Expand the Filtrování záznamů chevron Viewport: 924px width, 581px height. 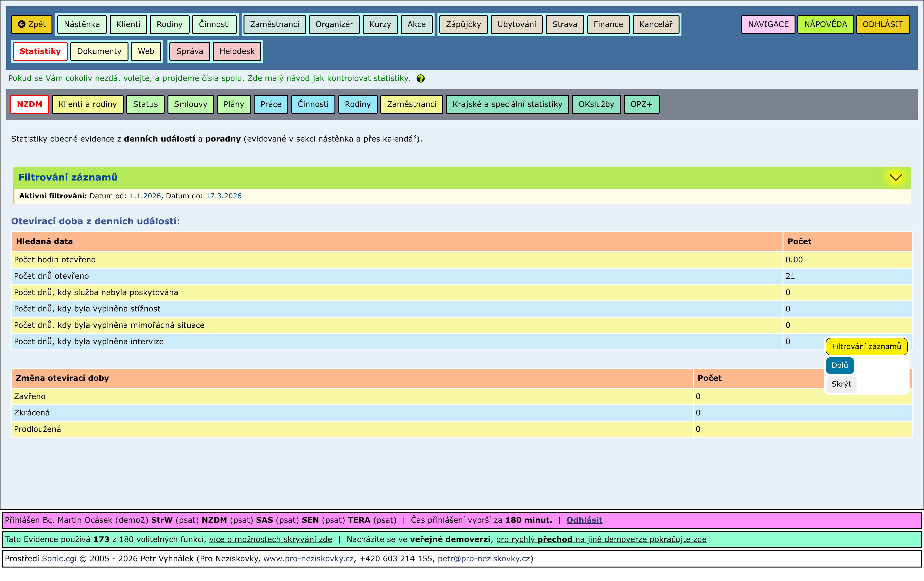point(896,177)
